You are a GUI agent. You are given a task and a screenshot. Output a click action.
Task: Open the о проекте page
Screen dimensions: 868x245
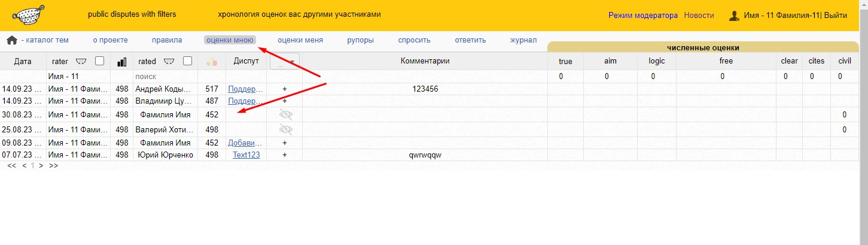tap(110, 40)
